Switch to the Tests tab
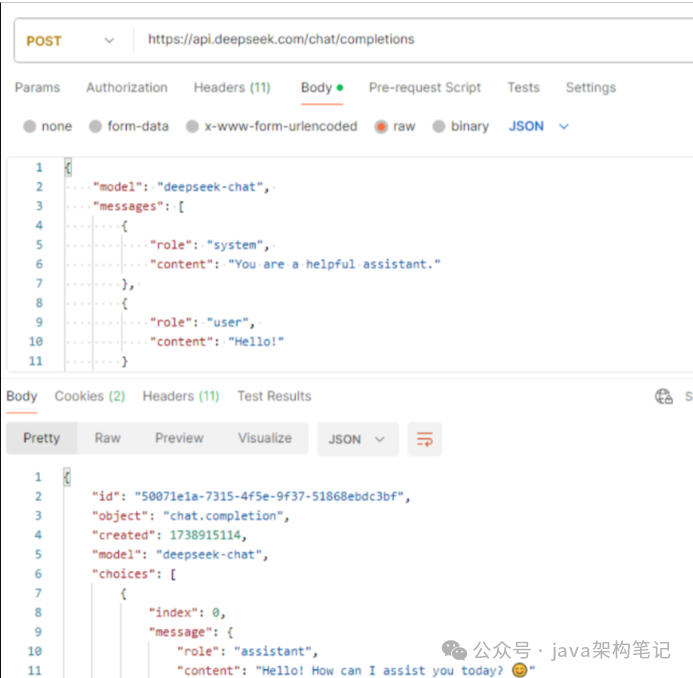Viewport: 693px width, 678px height. pyautogui.click(x=523, y=88)
